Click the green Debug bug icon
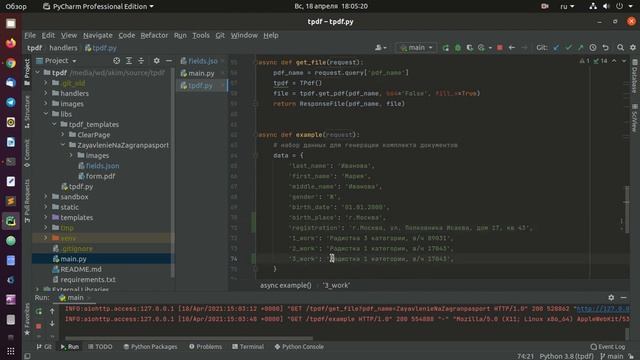 click(x=458, y=48)
